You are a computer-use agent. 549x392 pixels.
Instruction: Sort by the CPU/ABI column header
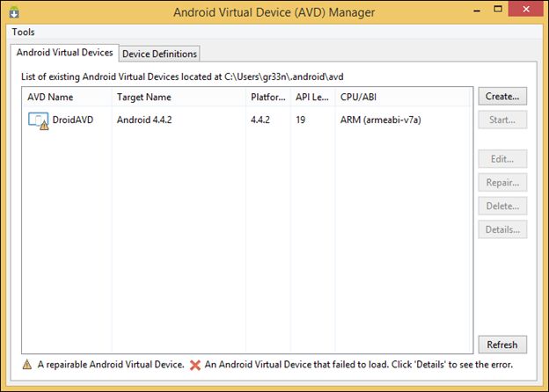[403, 97]
